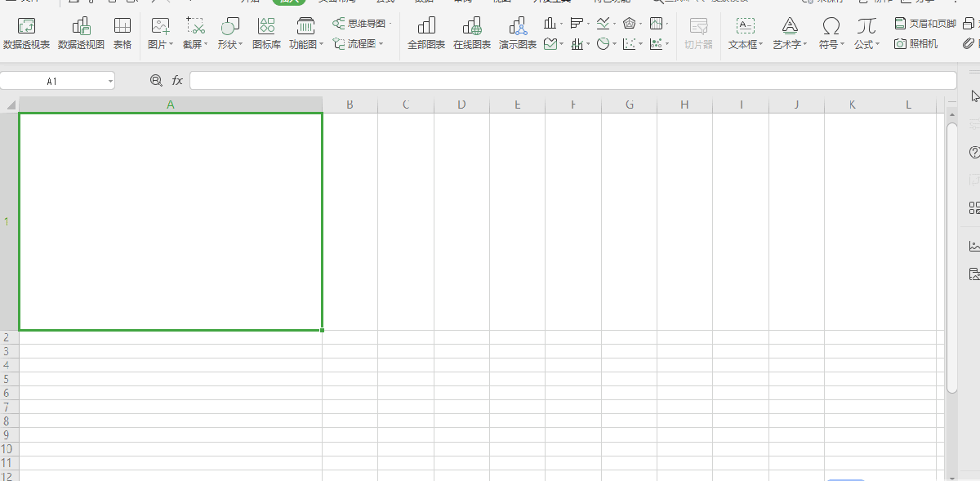
Task: Open 演示图表 presentation charts
Action: (x=518, y=34)
